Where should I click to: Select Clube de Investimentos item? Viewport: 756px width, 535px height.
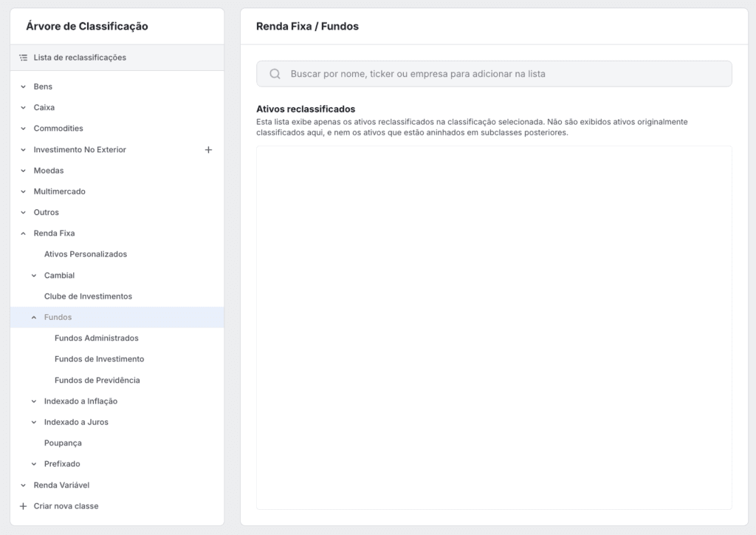pyautogui.click(x=88, y=296)
